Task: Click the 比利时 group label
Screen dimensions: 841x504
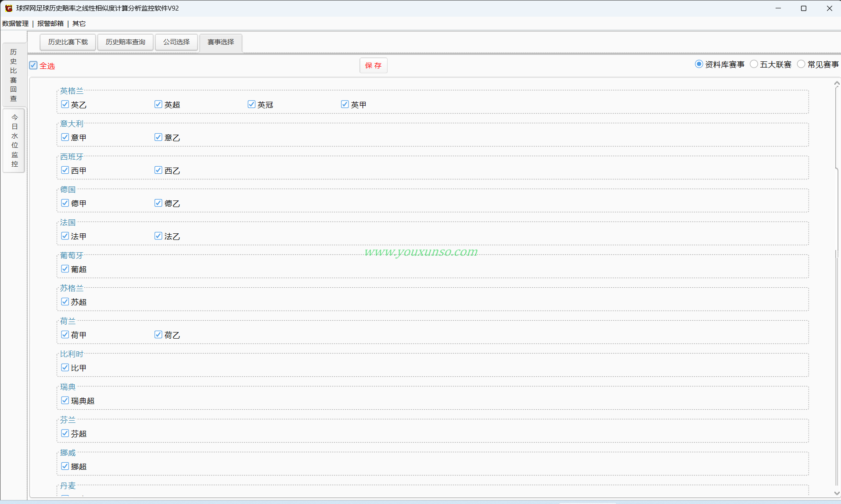Action: click(72, 354)
